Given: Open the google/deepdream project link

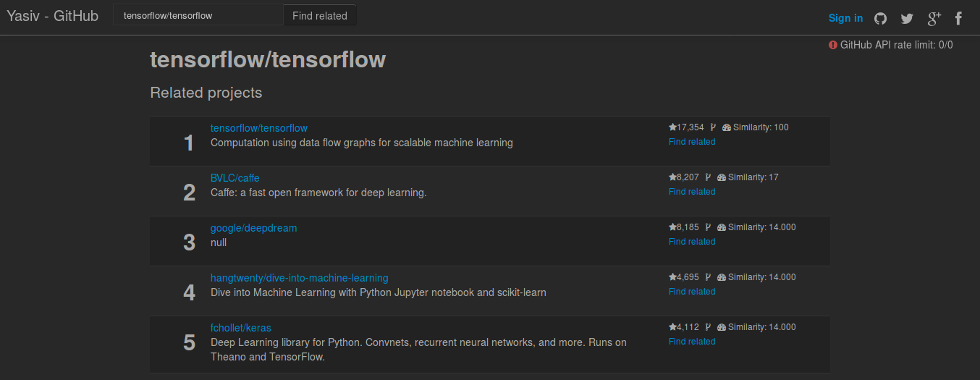Looking at the screenshot, I should coord(254,228).
